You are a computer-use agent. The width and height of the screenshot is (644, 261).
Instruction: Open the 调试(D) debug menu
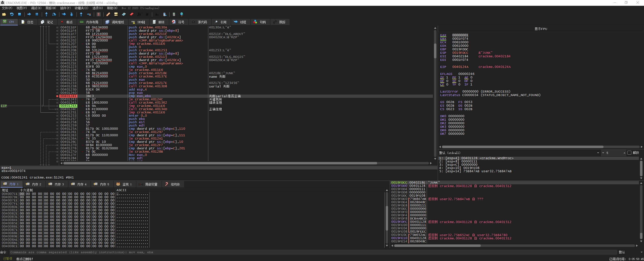click(x=36, y=8)
